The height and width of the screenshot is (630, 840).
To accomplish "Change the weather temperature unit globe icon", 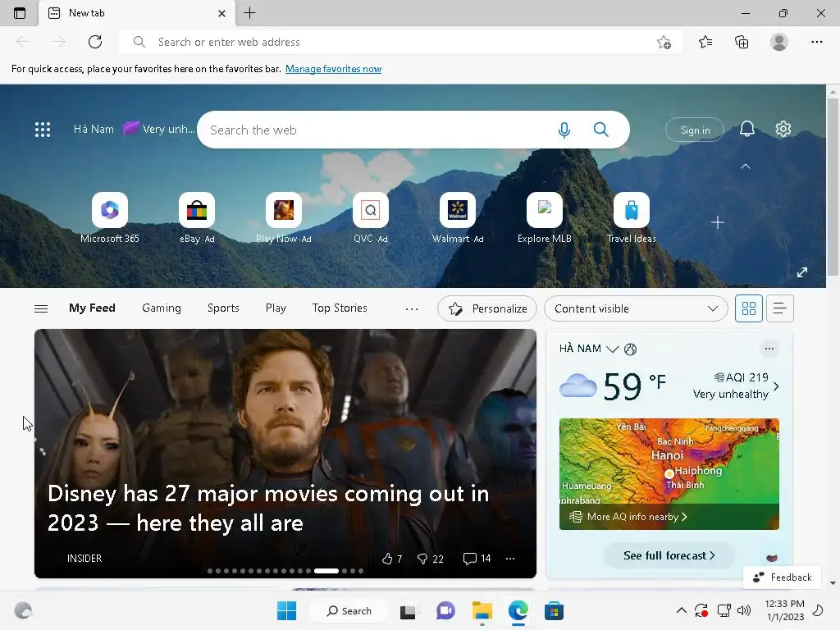I will point(631,349).
